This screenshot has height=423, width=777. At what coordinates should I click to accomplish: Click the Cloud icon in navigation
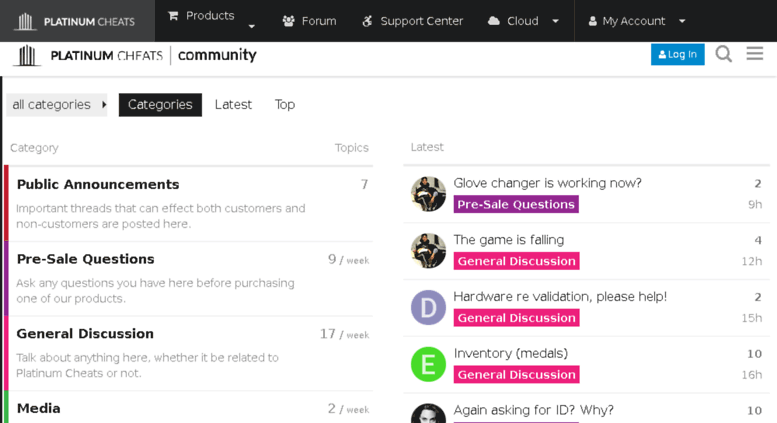494,21
